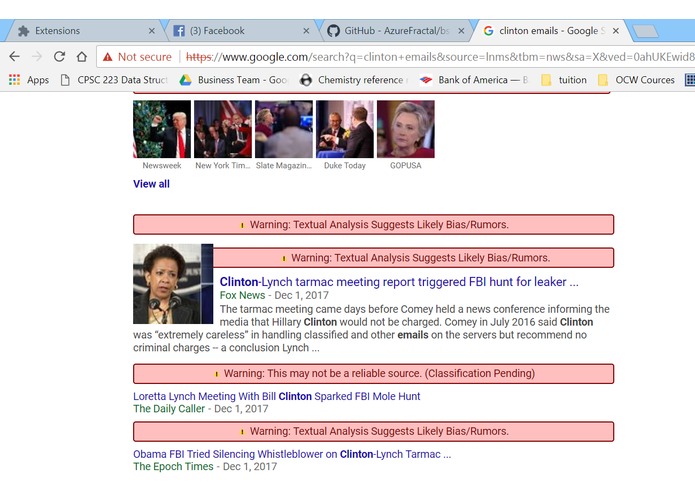
Task: Open the Apps grid bookmark
Action: coord(29,80)
